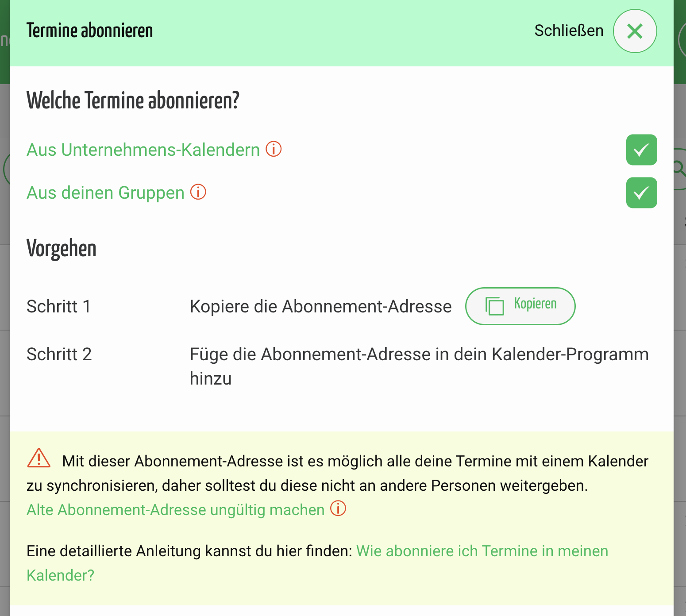The height and width of the screenshot is (616, 686).
Task: Open the Wie abonniere ich Termine guide
Action: pos(482,551)
